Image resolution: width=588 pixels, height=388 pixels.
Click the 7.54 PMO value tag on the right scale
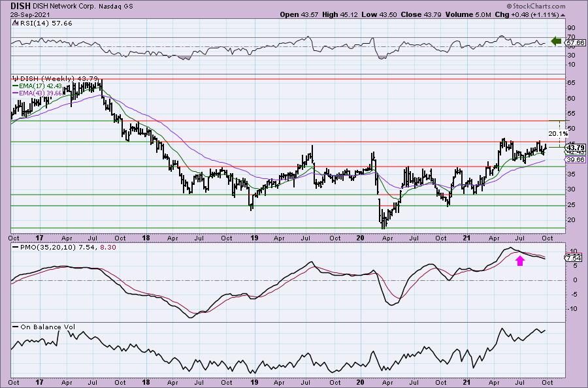[x=574, y=258]
